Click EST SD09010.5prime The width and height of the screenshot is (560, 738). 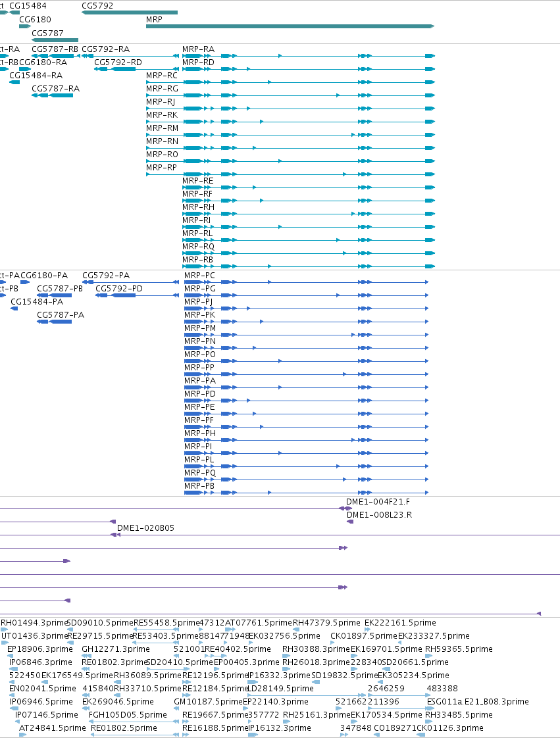point(100,623)
